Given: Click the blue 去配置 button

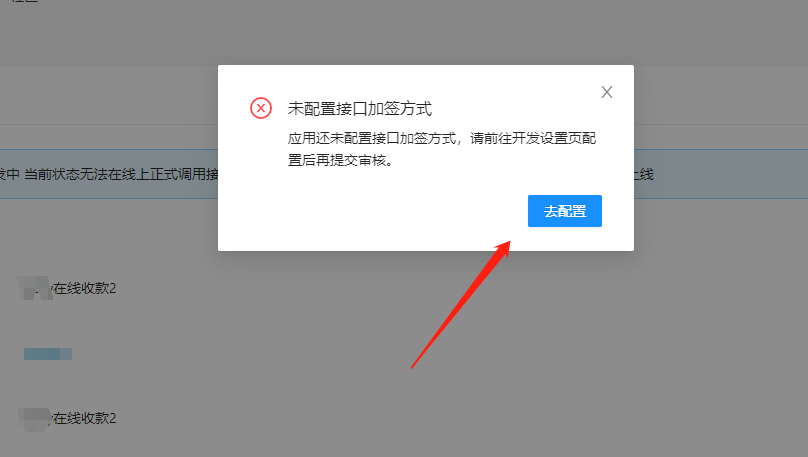Looking at the screenshot, I should point(565,211).
